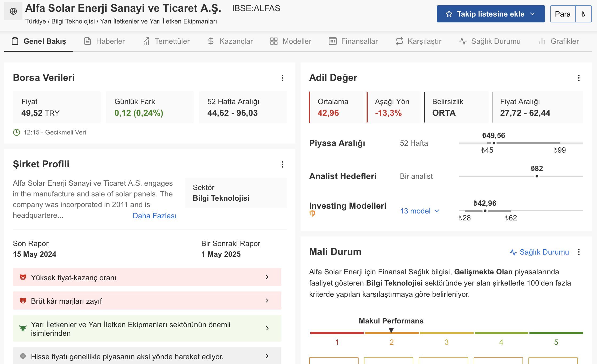The image size is (597, 364).
Task: Open Şirket Profili three-dot menu
Action: 282,164
